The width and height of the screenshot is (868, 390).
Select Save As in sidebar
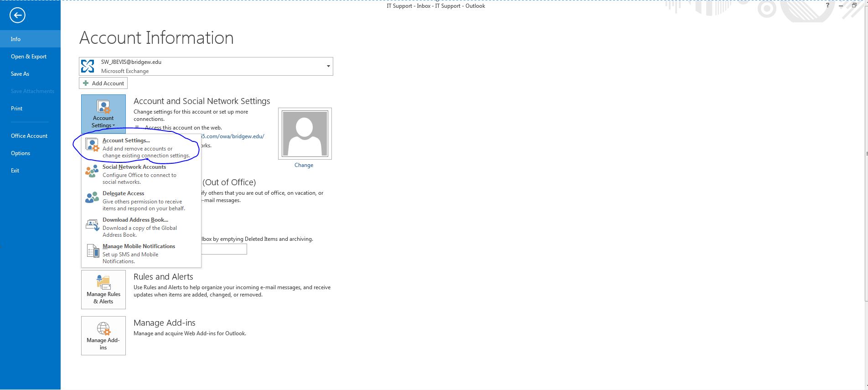[20, 74]
